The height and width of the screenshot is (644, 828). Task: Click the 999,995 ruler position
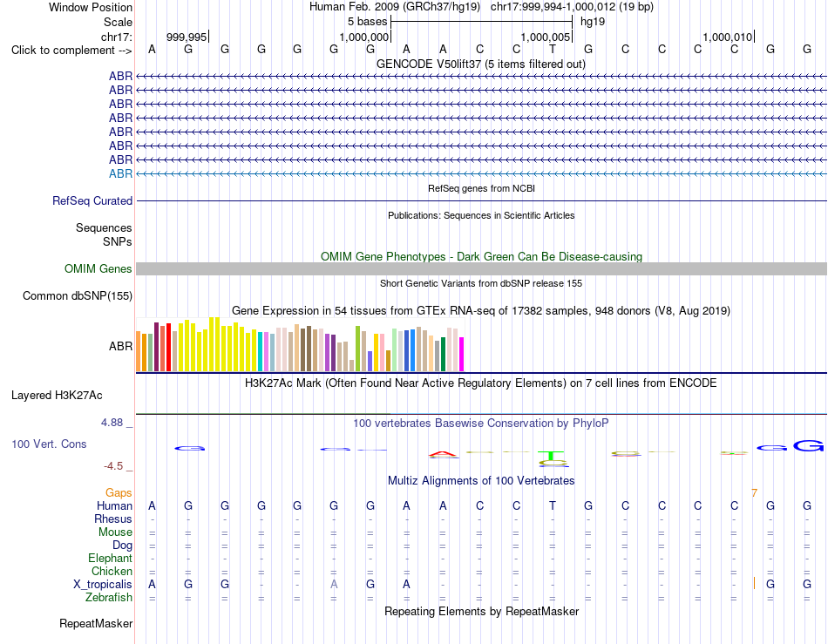[187, 37]
